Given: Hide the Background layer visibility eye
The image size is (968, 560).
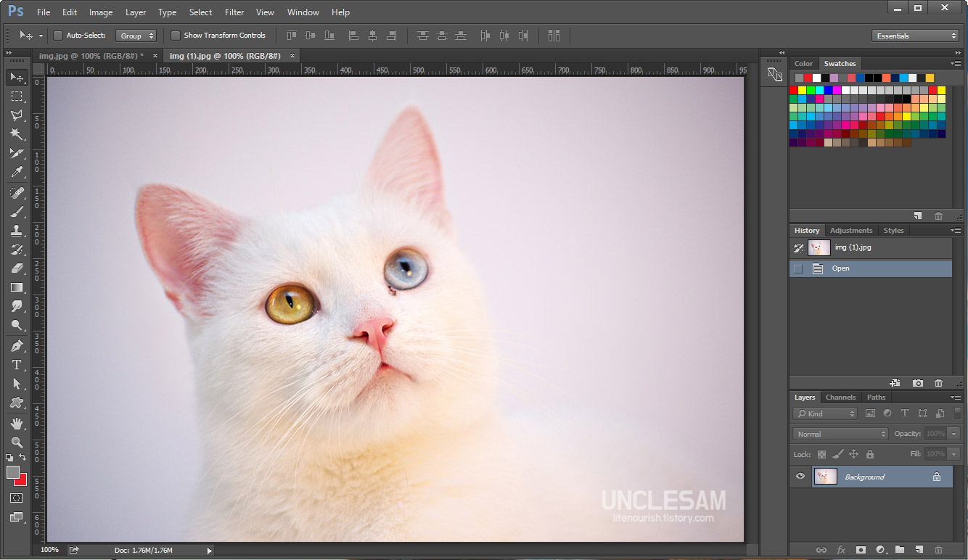Looking at the screenshot, I should click(x=800, y=477).
